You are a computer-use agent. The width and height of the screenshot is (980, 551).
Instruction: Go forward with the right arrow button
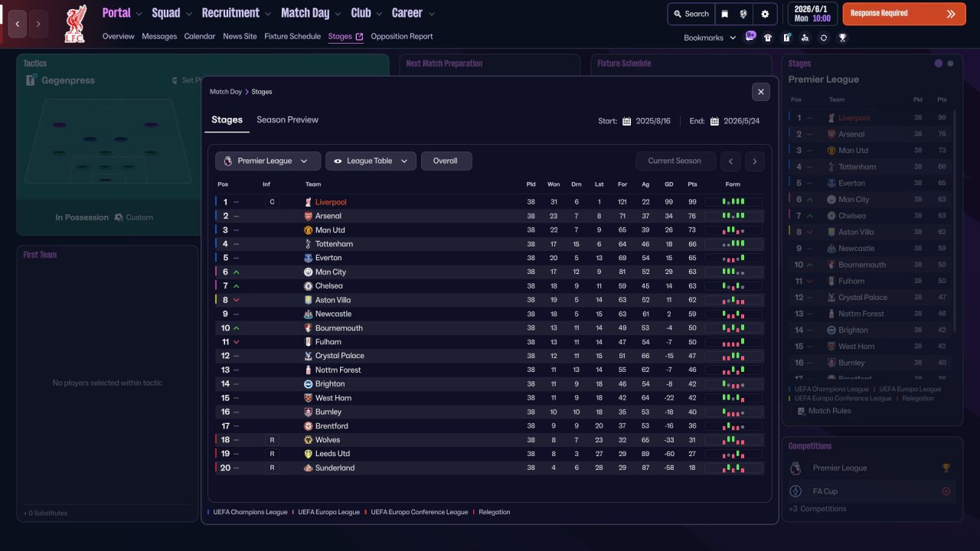pos(38,24)
